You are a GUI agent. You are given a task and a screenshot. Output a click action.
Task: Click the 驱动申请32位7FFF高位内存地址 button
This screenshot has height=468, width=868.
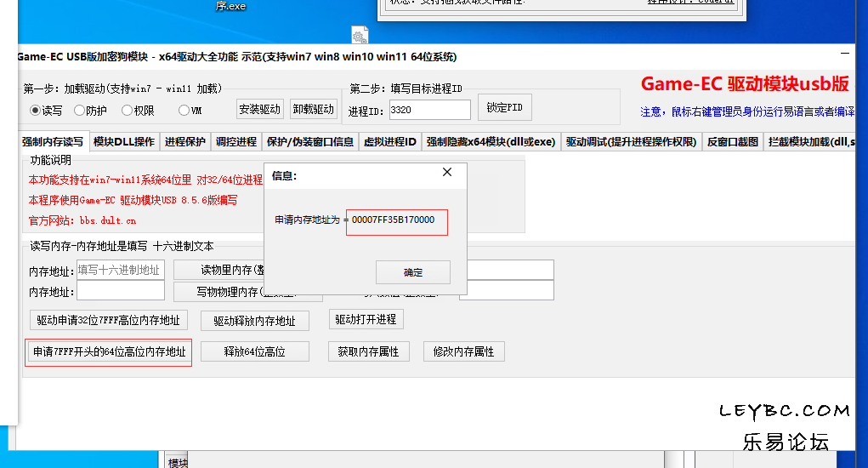click(109, 320)
